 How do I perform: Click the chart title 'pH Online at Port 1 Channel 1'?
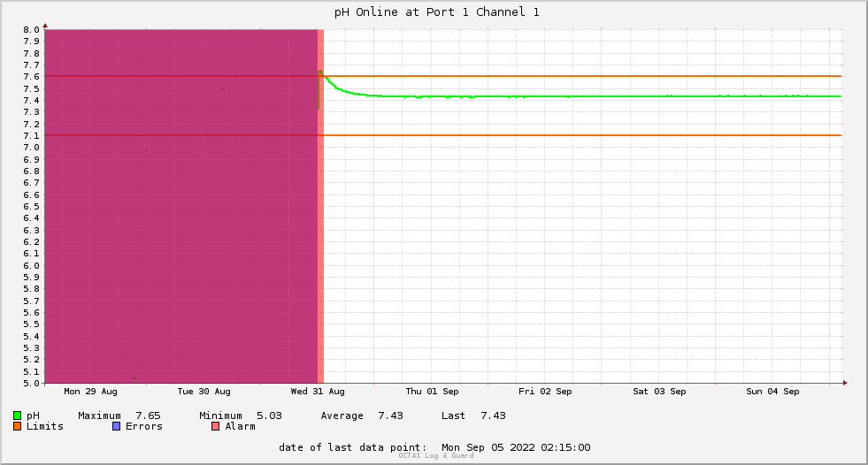click(436, 12)
